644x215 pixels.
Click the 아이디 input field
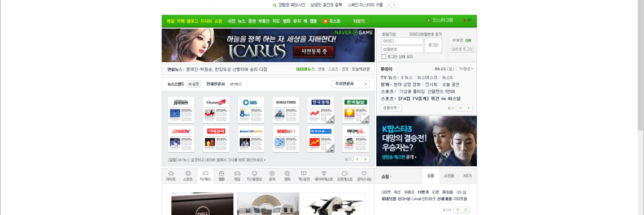tap(402, 41)
